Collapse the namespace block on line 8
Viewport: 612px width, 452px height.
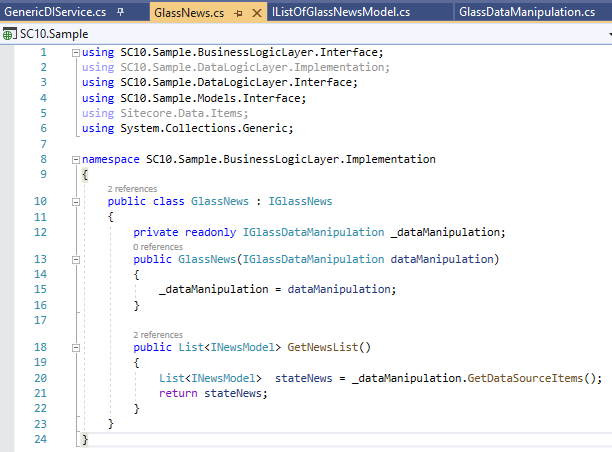click(76, 160)
